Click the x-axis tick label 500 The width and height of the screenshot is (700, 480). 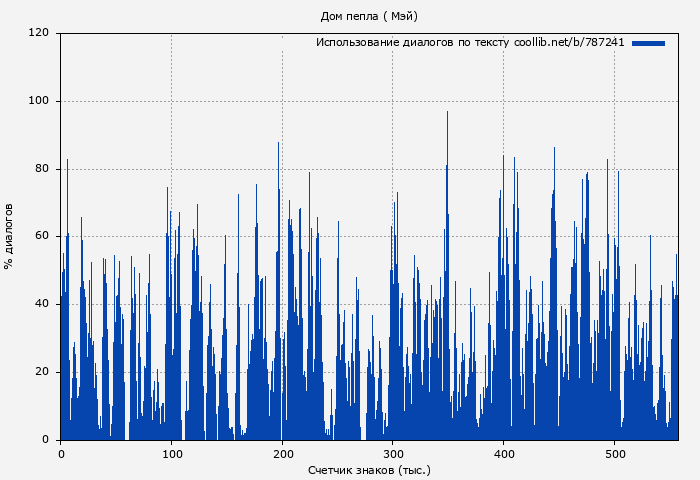614,454
